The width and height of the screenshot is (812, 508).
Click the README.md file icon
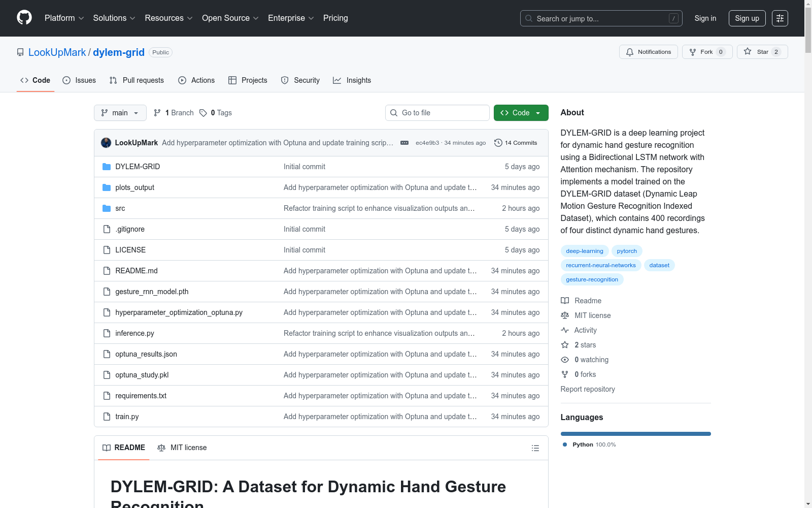point(107,271)
